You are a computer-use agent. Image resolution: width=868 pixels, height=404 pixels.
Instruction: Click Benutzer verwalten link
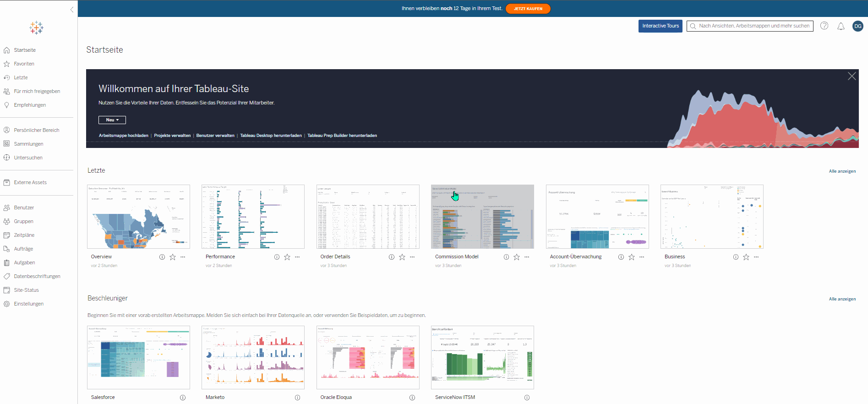pyautogui.click(x=215, y=136)
